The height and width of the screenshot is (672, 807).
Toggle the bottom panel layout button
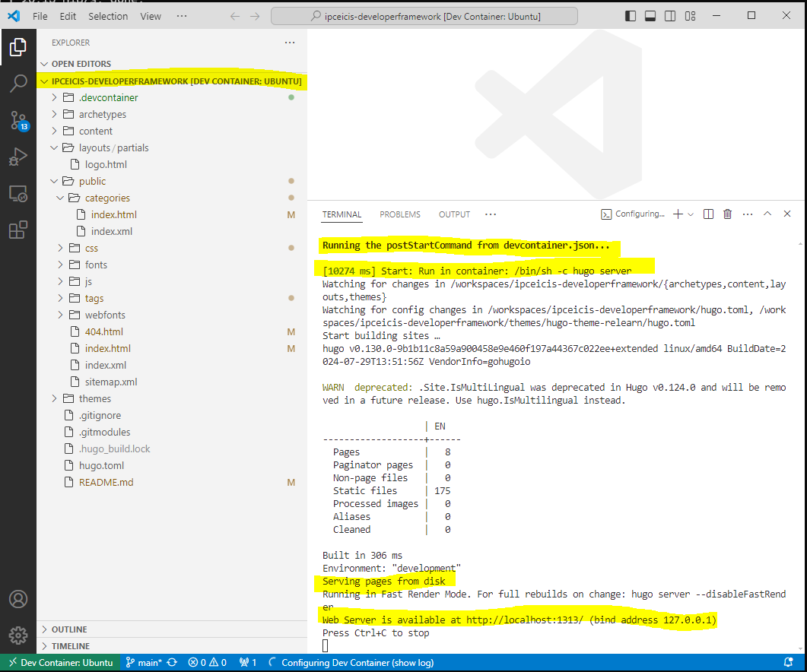coord(650,16)
